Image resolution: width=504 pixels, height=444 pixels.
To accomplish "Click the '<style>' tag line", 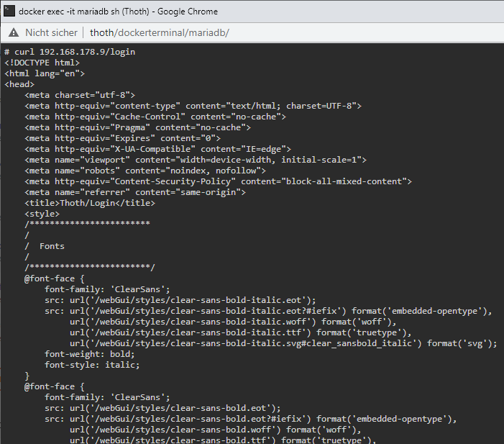I will 42,214.
